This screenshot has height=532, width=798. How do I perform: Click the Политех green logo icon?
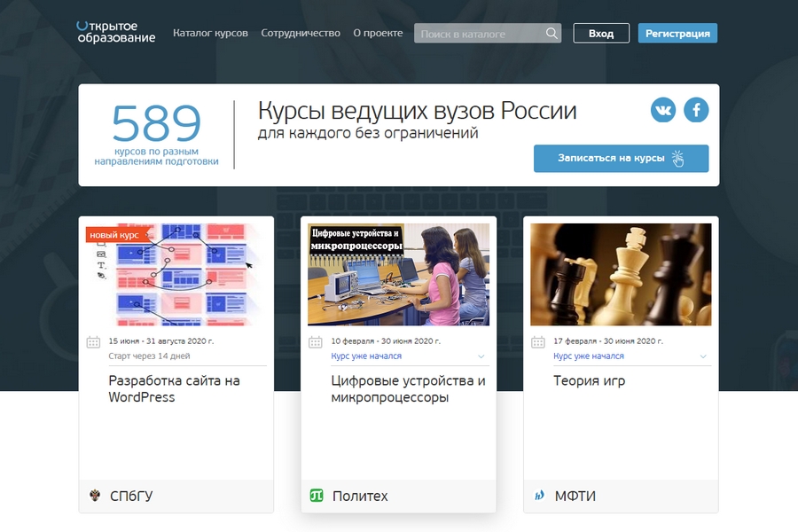pos(317,496)
